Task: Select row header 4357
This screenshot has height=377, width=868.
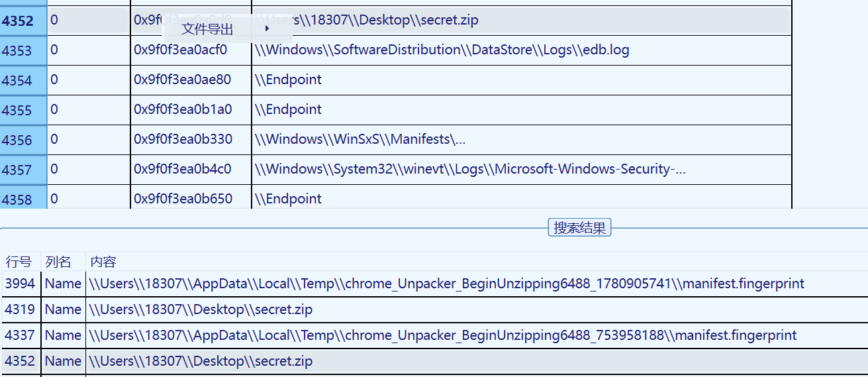Action: (x=23, y=170)
